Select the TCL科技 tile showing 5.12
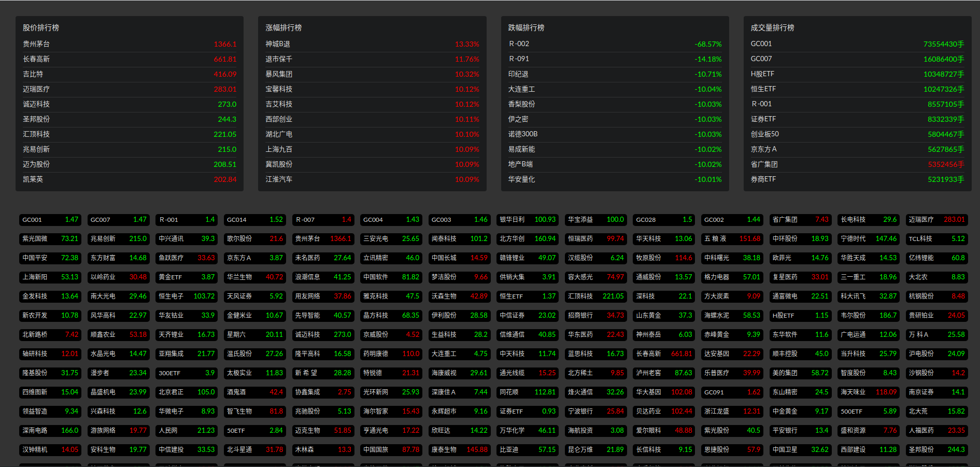Image resolution: width=980 pixels, height=467 pixels. 937,239
